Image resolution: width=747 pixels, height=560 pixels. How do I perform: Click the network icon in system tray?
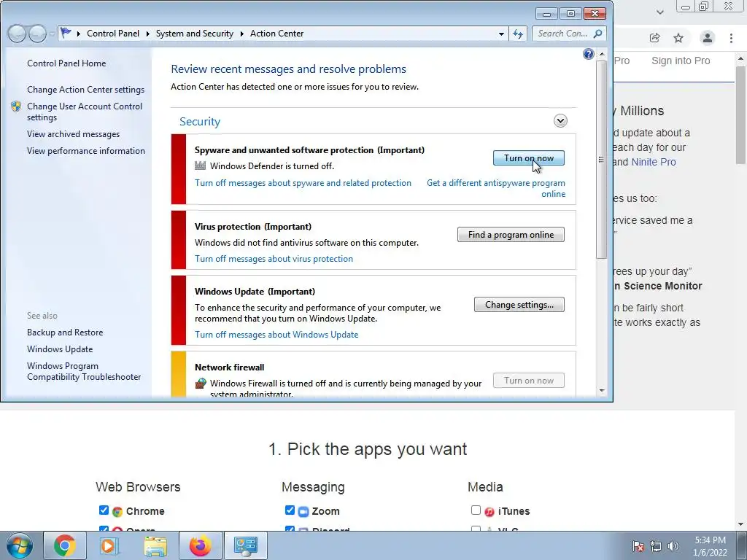coord(656,546)
